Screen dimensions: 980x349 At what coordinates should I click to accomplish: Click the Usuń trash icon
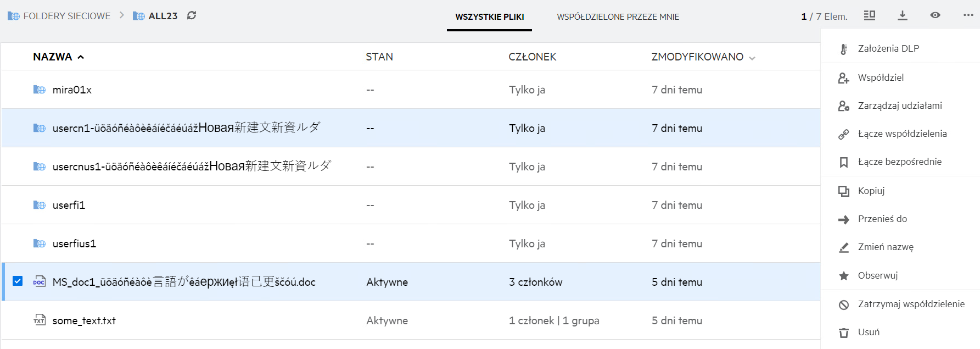click(844, 333)
